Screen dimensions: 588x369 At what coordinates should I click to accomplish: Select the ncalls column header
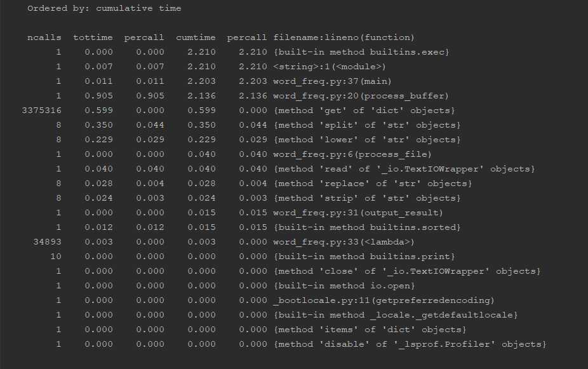pos(44,37)
